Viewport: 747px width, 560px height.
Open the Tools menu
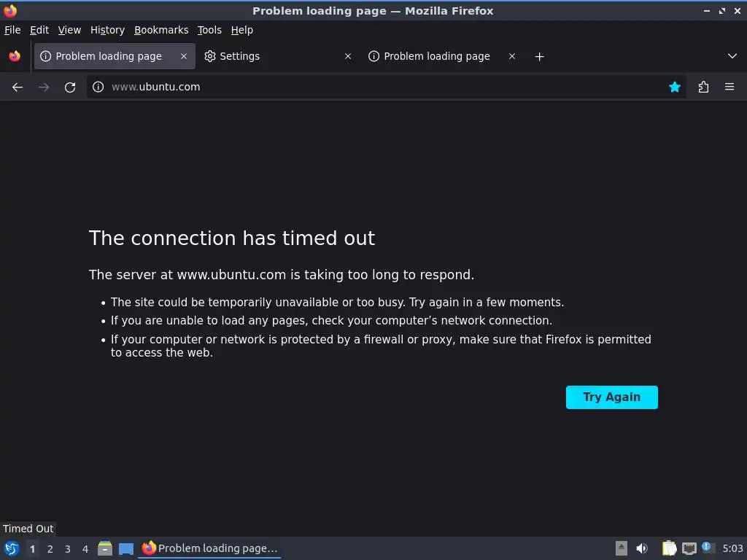pos(209,30)
